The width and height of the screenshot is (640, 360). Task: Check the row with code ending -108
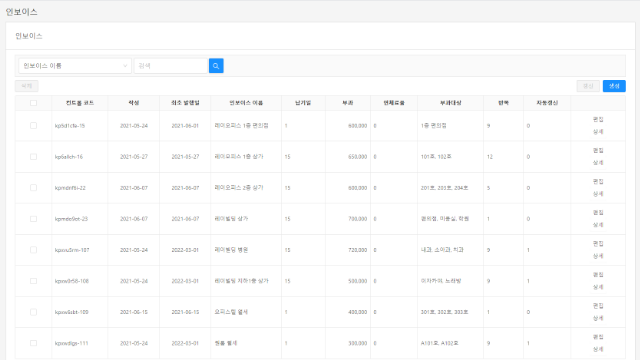33,281
